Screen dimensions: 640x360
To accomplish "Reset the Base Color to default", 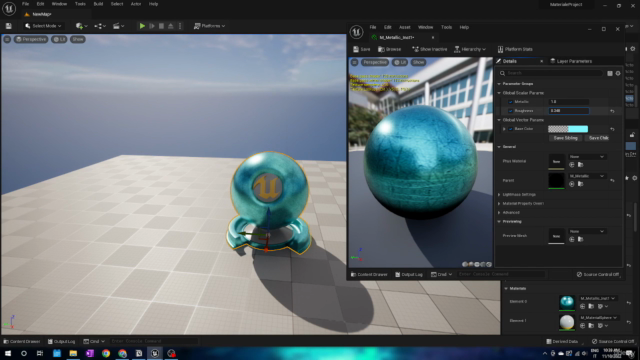I will tap(612, 129).
